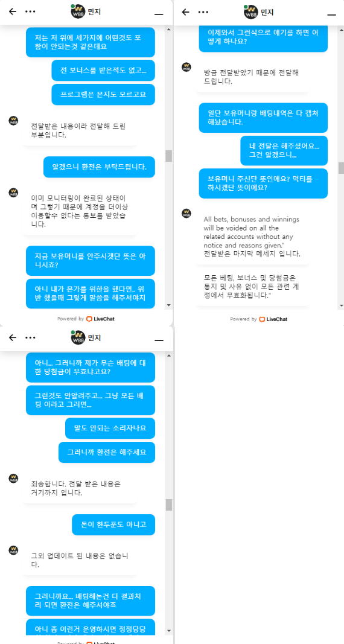Click the scroll up arrow in top-right chat

point(342,29)
